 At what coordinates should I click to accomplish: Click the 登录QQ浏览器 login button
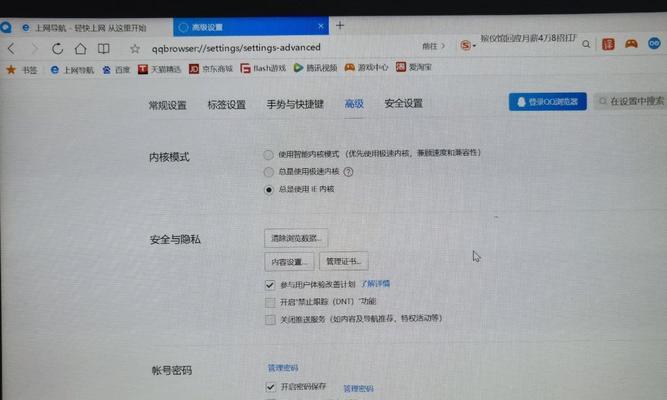[x=548, y=102]
